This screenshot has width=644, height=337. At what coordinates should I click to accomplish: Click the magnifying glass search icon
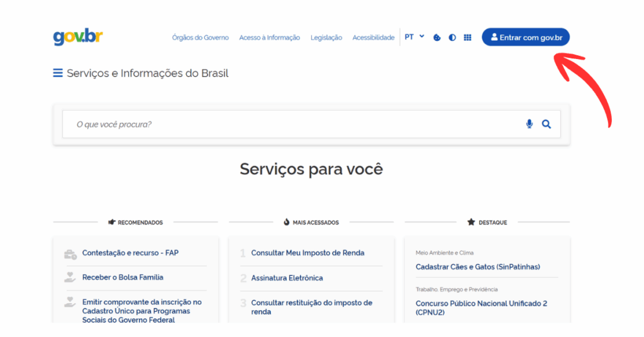tap(546, 124)
